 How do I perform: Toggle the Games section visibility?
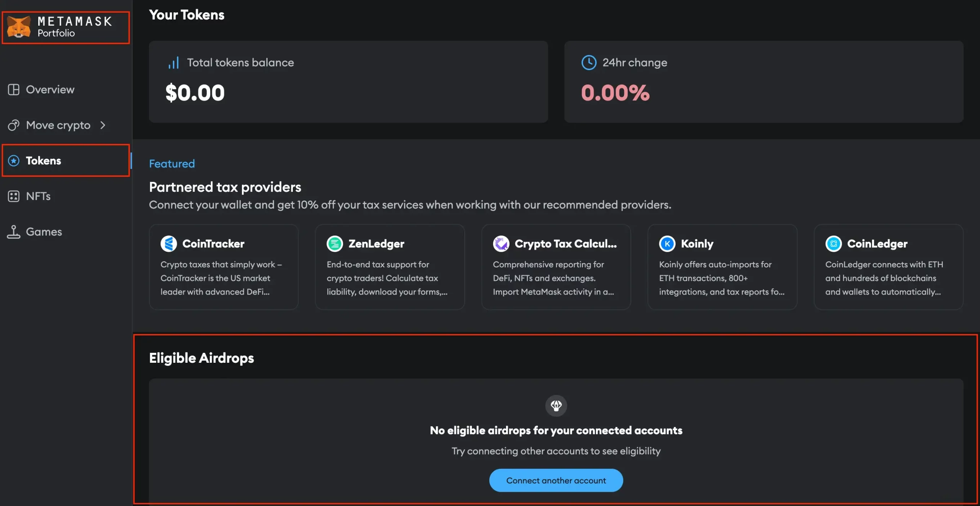point(44,231)
